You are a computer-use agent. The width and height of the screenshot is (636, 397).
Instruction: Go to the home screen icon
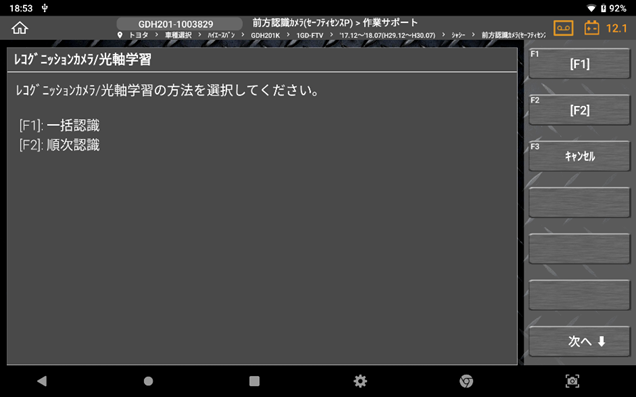19,28
